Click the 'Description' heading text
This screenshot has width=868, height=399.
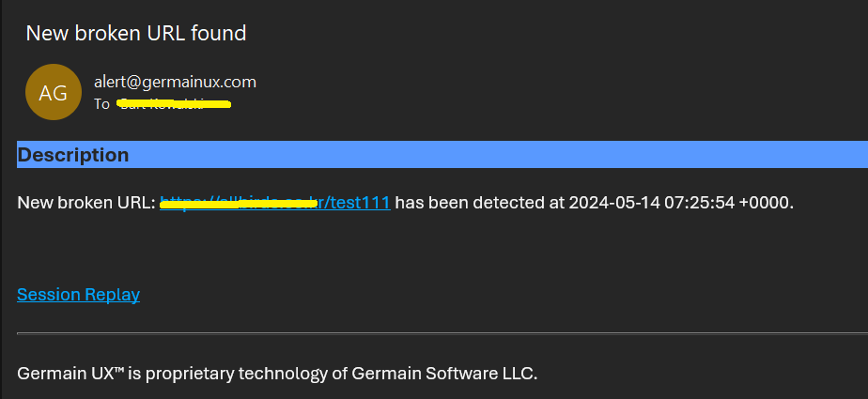72,155
